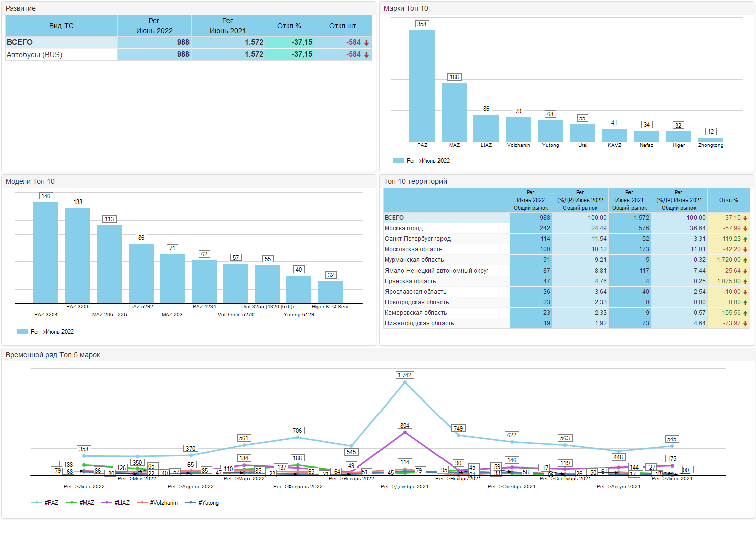The width and height of the screenshot is (756, 534).
Task: Click the Higer bar with value 32
Action: coord(678,137)
